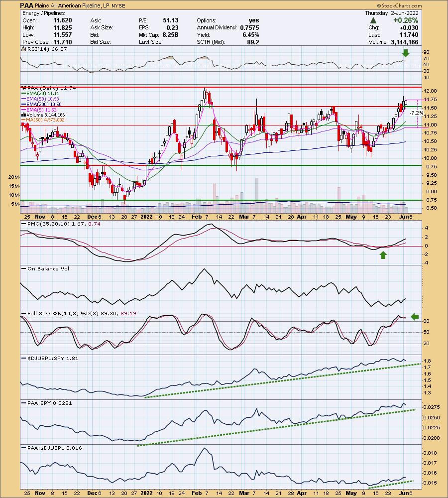Click the PAA ticker symbol in header
Viewport: 448px width, 498px height.
pos(26,5)
